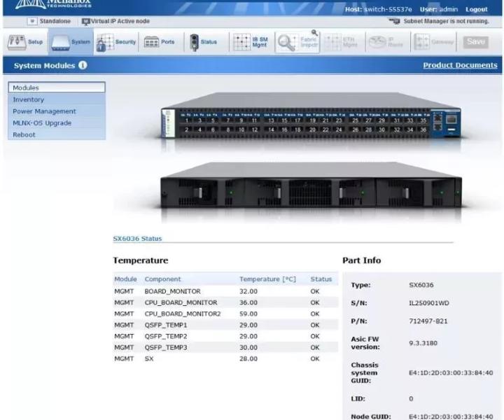
Task: Click the rear view switch image
Action: click(311, 185)
